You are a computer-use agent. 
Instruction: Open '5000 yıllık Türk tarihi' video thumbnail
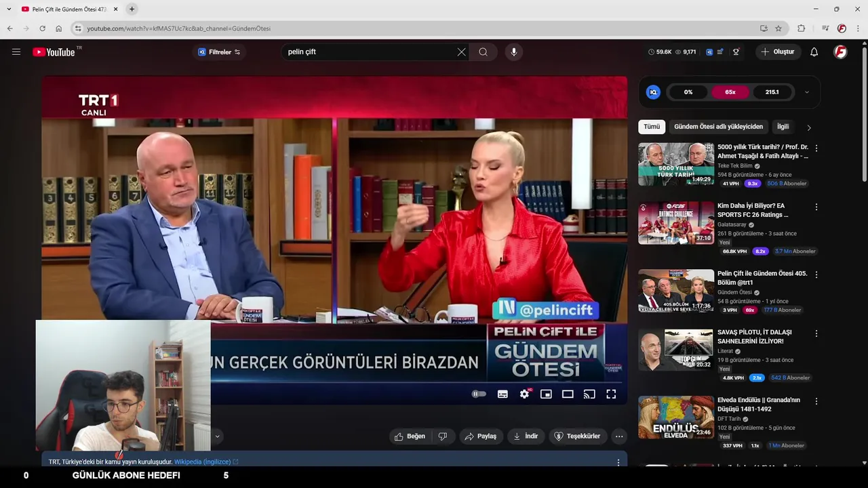(x=676, y=164)
